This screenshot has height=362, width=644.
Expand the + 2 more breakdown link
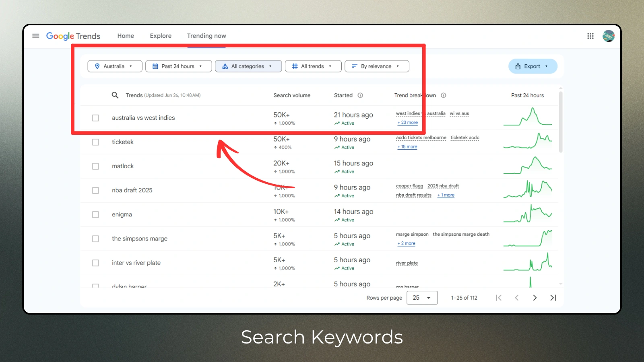coord(406,243)
